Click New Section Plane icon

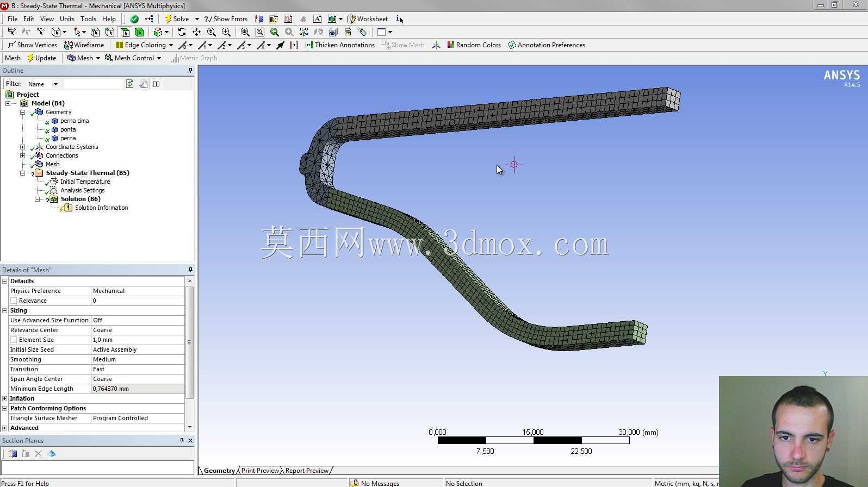[x=12, y=454]
